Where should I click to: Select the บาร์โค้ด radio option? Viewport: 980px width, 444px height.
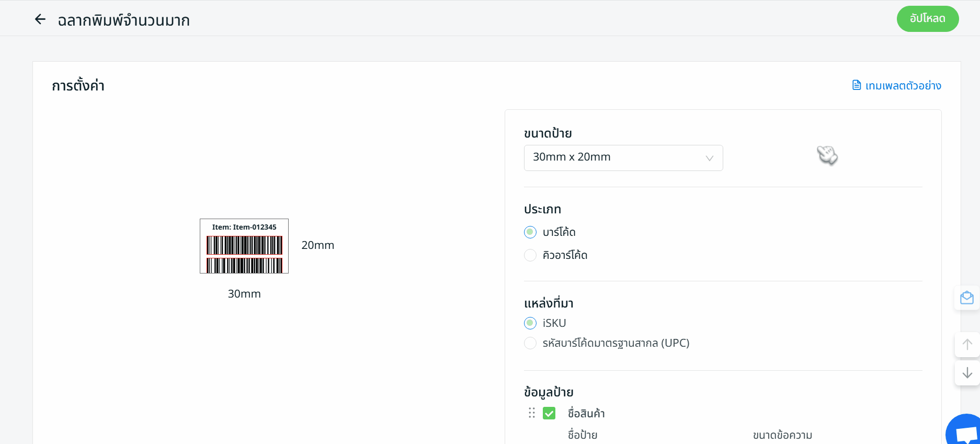[530, 232]
